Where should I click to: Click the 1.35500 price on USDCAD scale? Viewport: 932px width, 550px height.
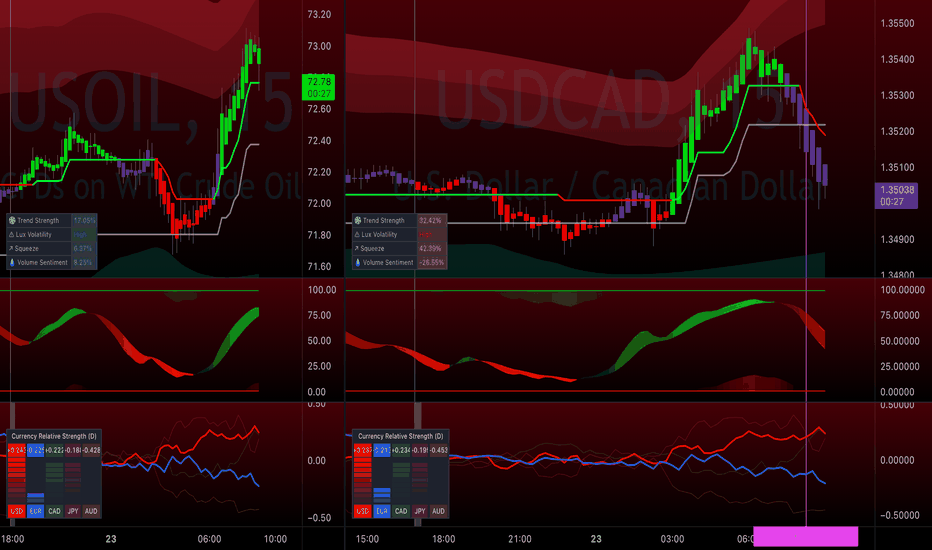click(898, 23)
